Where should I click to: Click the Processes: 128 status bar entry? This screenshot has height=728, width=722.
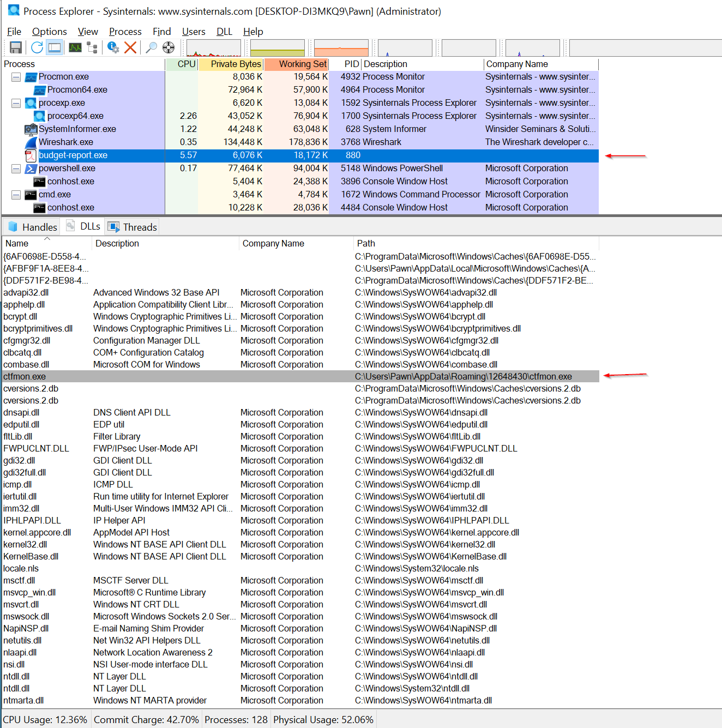point(236,720)
